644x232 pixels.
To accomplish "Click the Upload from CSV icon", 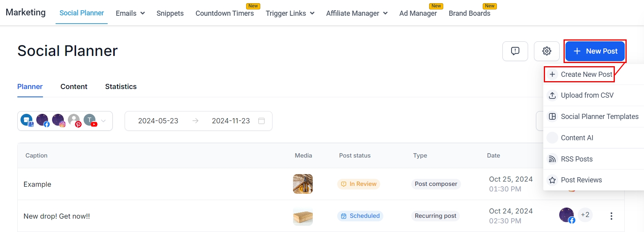I will pyautogui.click(x=553, y=95).
